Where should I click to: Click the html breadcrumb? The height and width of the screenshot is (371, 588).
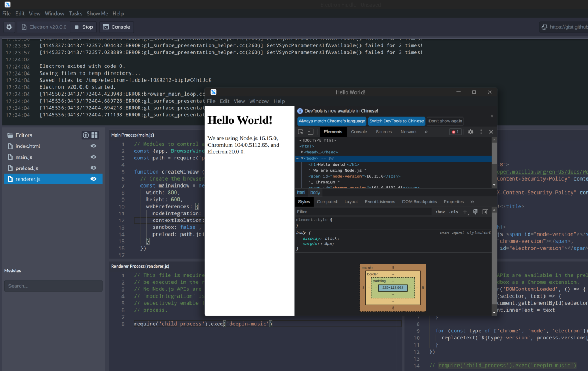click(301, 193)
